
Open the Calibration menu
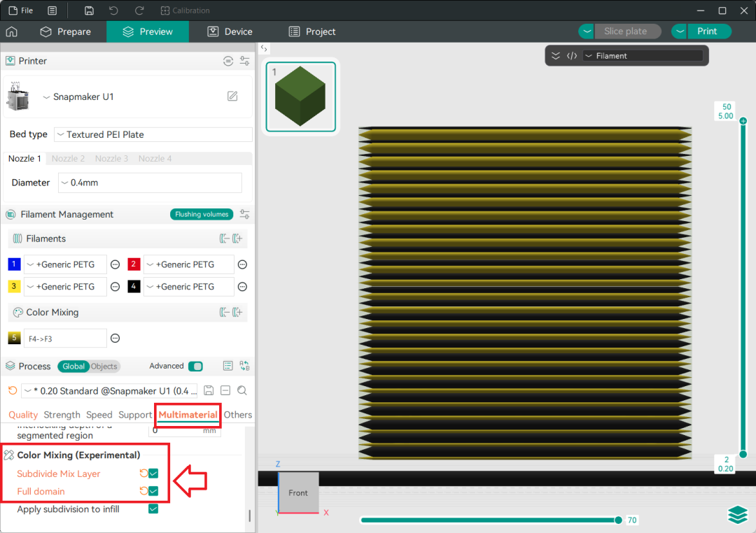pyautogui.click(x=185, y=10)
